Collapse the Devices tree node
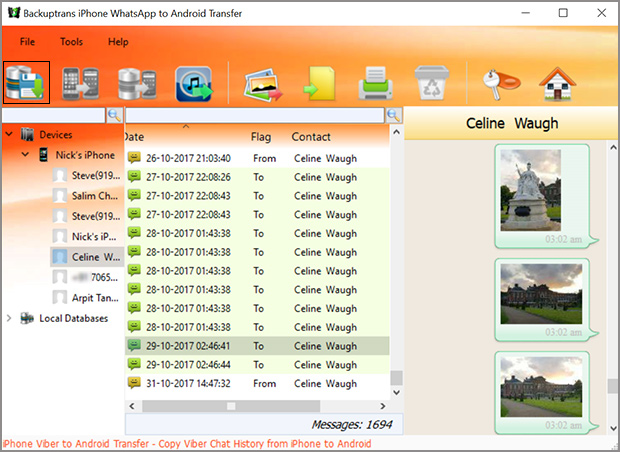The image size is (620, 452). point(9,134)
